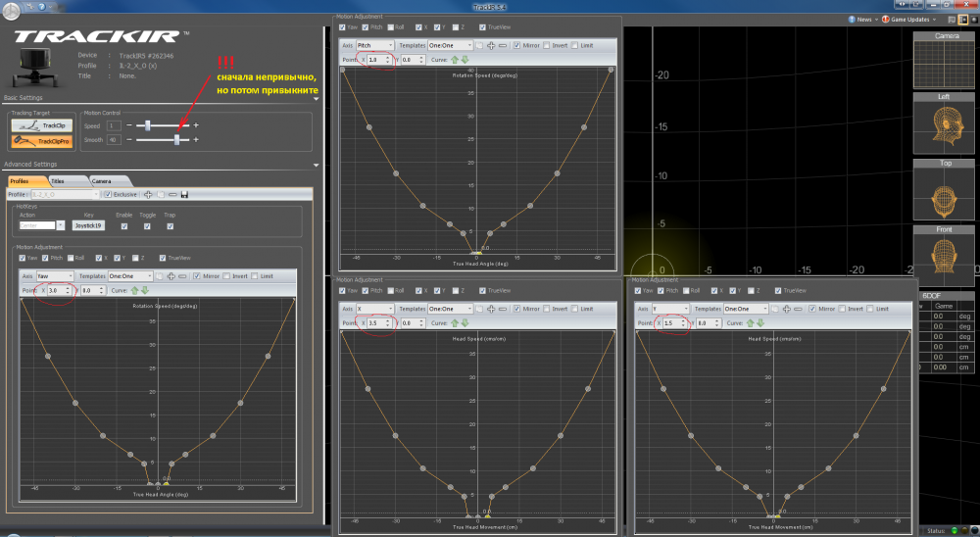The width and height of the screenshot is (980, 537).
Task: Click the save profile floppy disk icon
Action: click(x=184, y=194)
